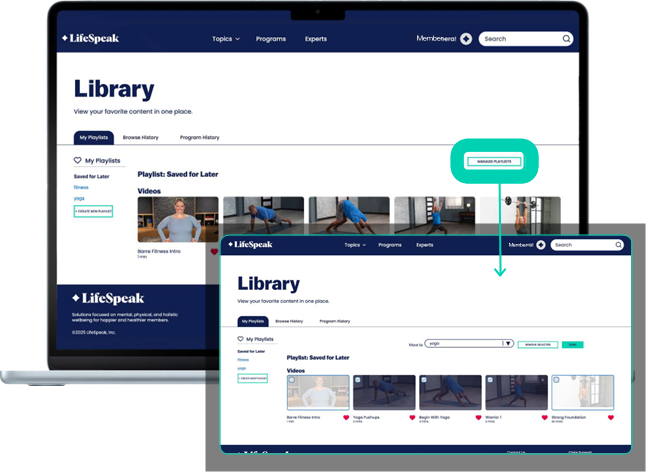Switch to Browse History tab on the laptop

pyautogui.click(x=140, y=137)
